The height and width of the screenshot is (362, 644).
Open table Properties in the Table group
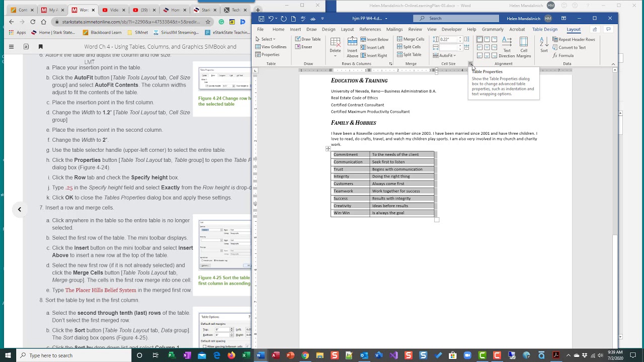click(267, 54)
